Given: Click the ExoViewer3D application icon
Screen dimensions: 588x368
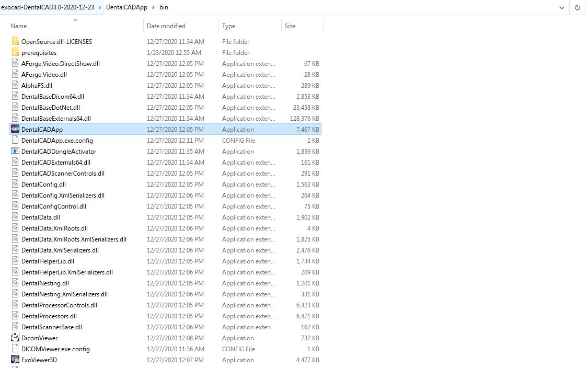Looking at the screenshot, I should tap(15, 360).
